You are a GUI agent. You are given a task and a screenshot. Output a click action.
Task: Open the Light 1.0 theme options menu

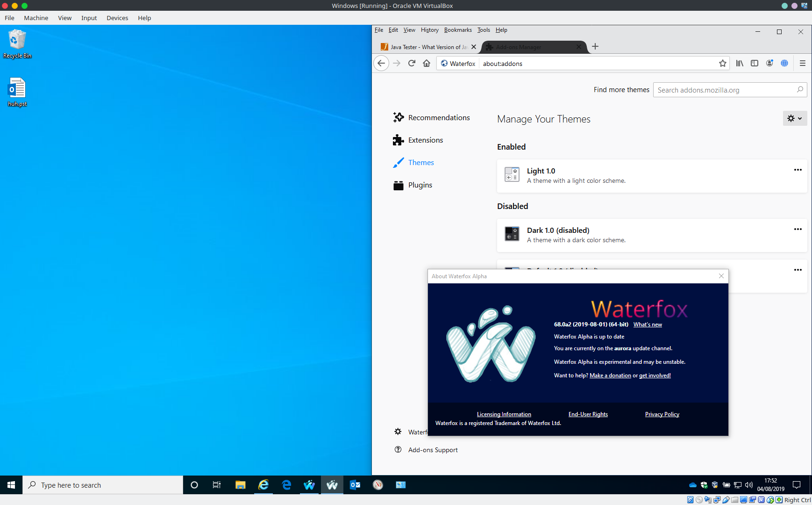[798, 170]
